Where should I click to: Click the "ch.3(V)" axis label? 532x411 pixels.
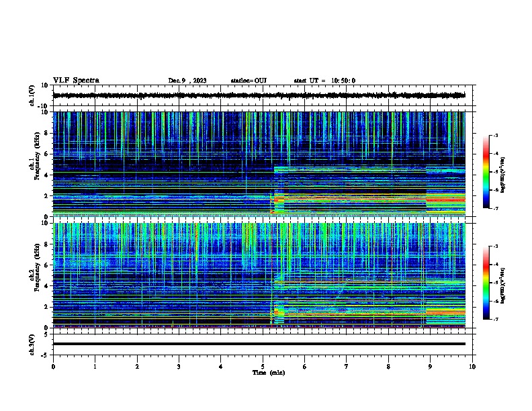(32, 345)
